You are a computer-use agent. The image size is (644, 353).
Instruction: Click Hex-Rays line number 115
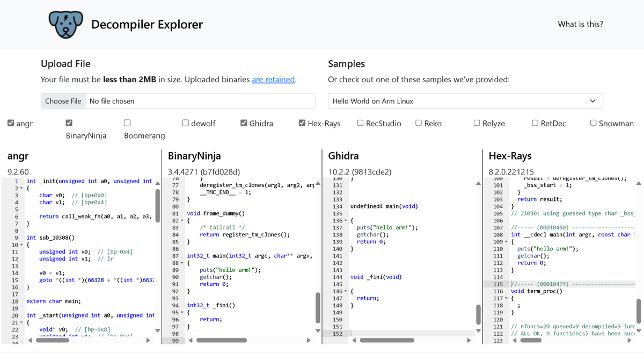pyautogui.click(x=497, y=284)
